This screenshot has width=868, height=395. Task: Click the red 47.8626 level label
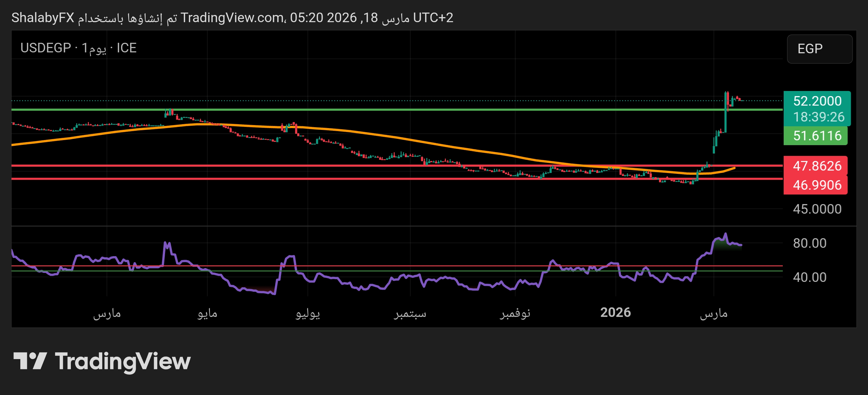pyautogui.click(x=817, y=166)
